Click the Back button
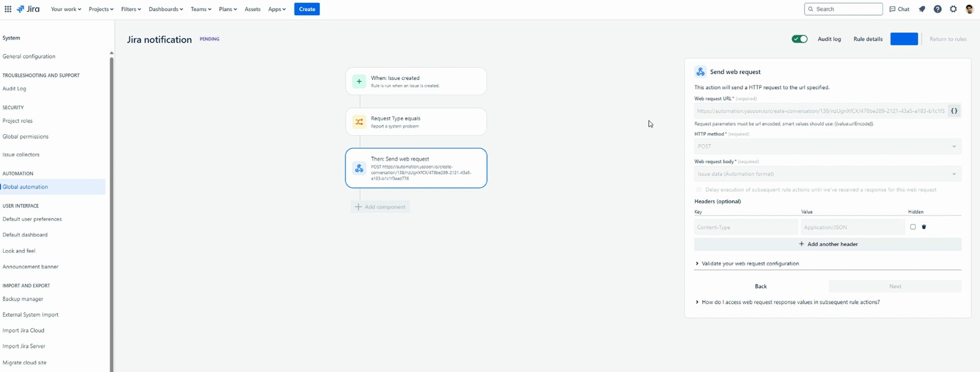The height and width of the screenshot is (372, 980). [x=761, y=286]
